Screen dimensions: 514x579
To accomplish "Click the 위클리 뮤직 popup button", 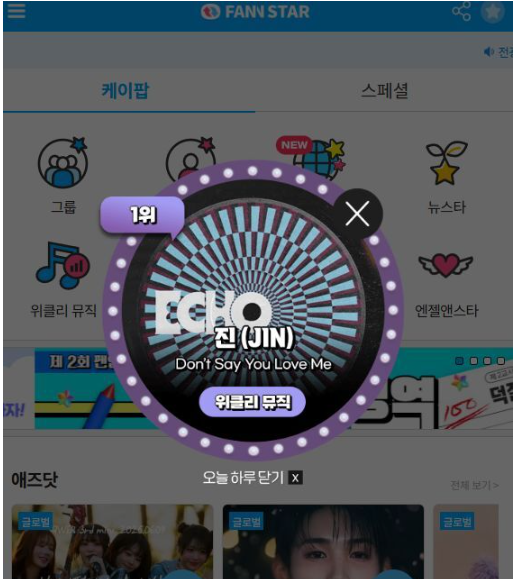I will pyautogui.click(x=252, y=402).
